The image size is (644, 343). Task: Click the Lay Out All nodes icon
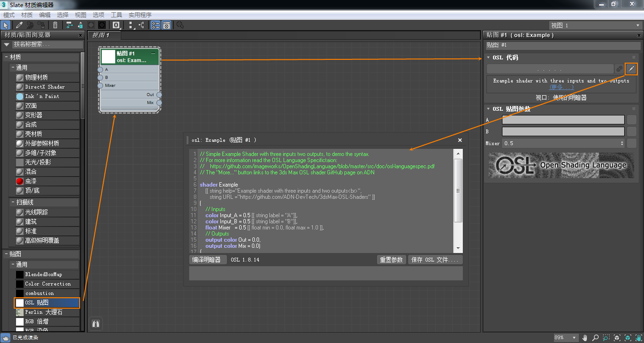(x=131, y=25)
